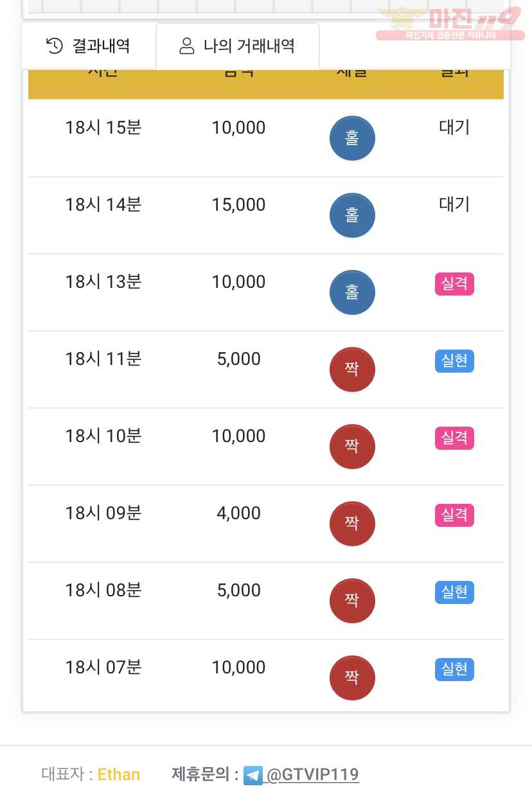The image size is (532, 800).
Task: Open the 결과내역 tab
Action: [89, 46]
